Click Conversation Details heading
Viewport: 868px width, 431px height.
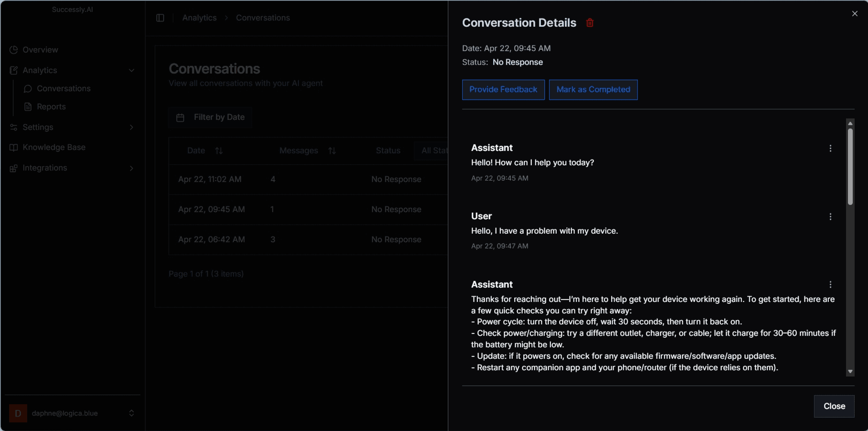(x=519, y=23)
